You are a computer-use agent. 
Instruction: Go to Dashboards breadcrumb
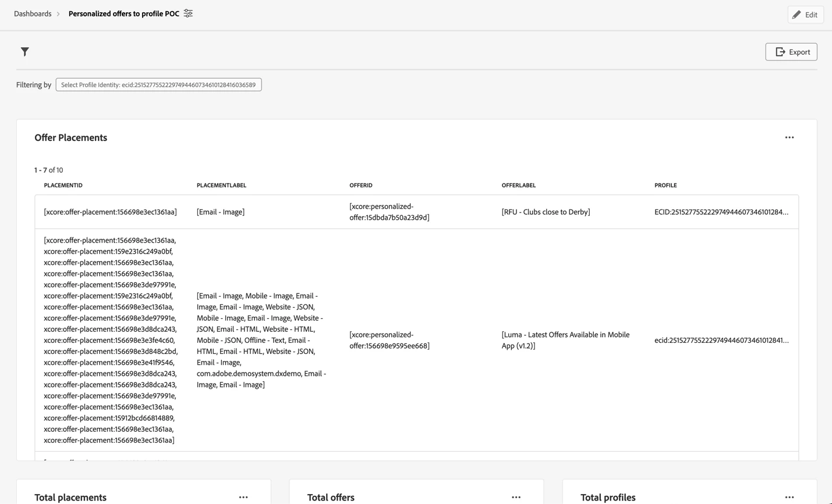(x=33, y=13)
